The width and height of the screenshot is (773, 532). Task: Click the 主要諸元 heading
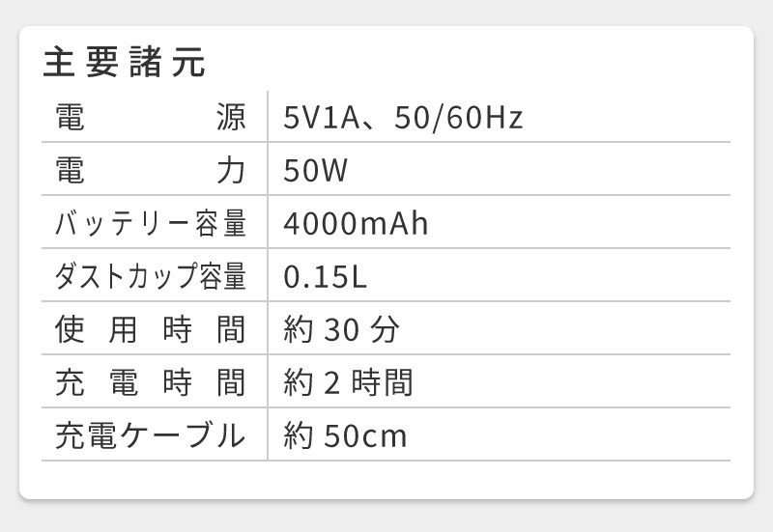pyautogui.click(x=125, y=63)
